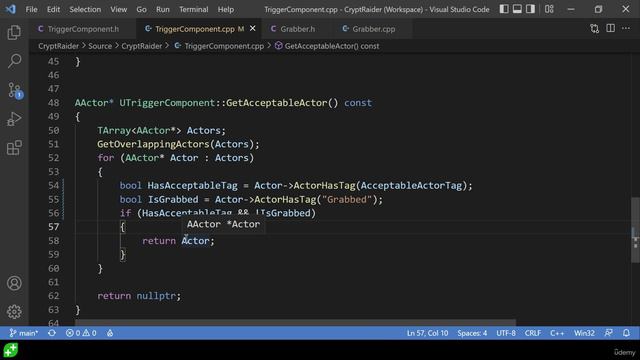Split the editor to the right
Screen dimensions: 640x360
coord(611,29)
